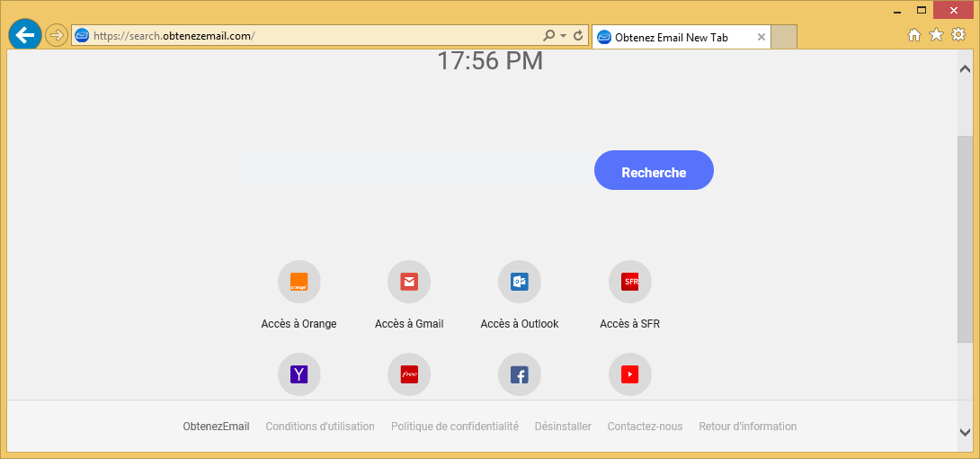The image size is (980, 459).
Task: Open browser Tools gear menu
Action: [x=958, y=34]
